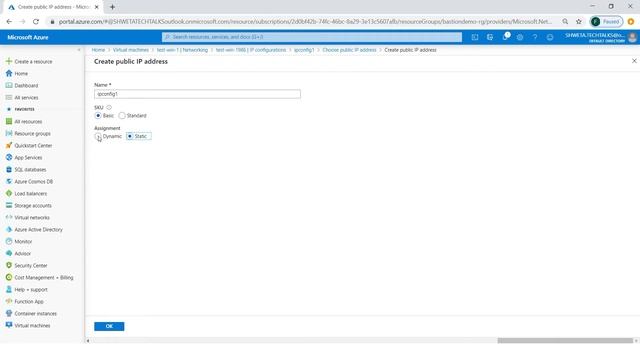
Task: Open Container instances icon
Action: click(x=9, y=313)
